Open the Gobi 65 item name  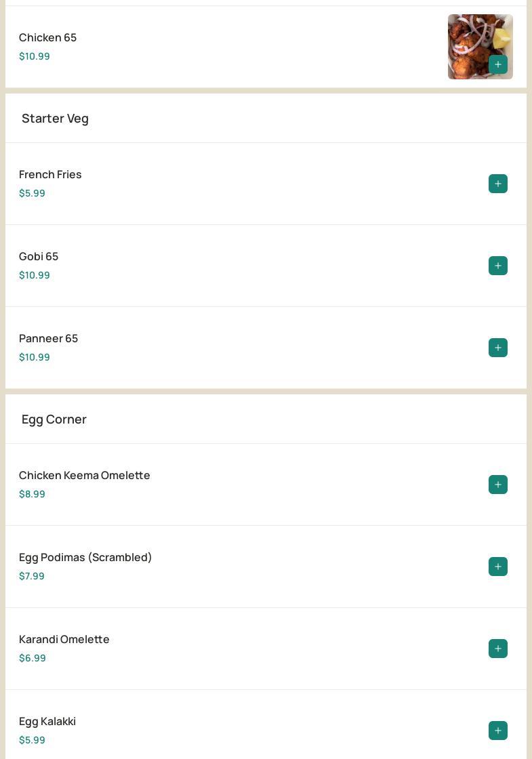tap(39, 256)
